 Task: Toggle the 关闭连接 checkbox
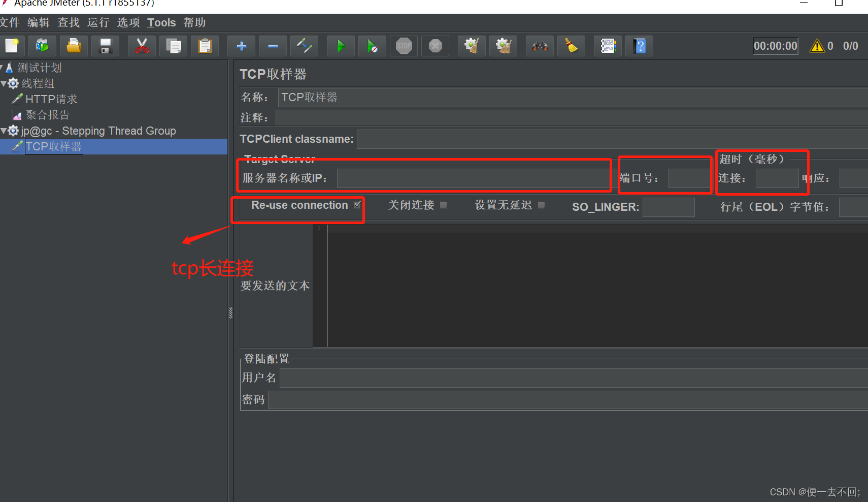(444, 204)
